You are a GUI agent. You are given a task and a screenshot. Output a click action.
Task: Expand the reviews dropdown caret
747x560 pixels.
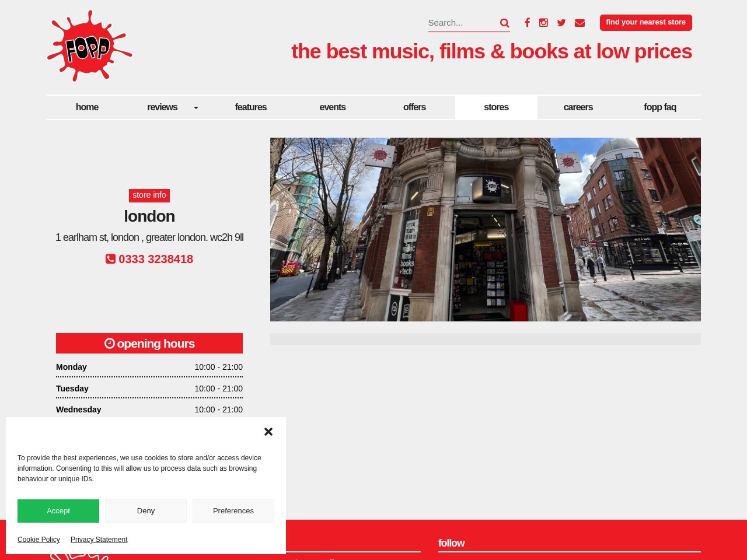click(196, 107)
